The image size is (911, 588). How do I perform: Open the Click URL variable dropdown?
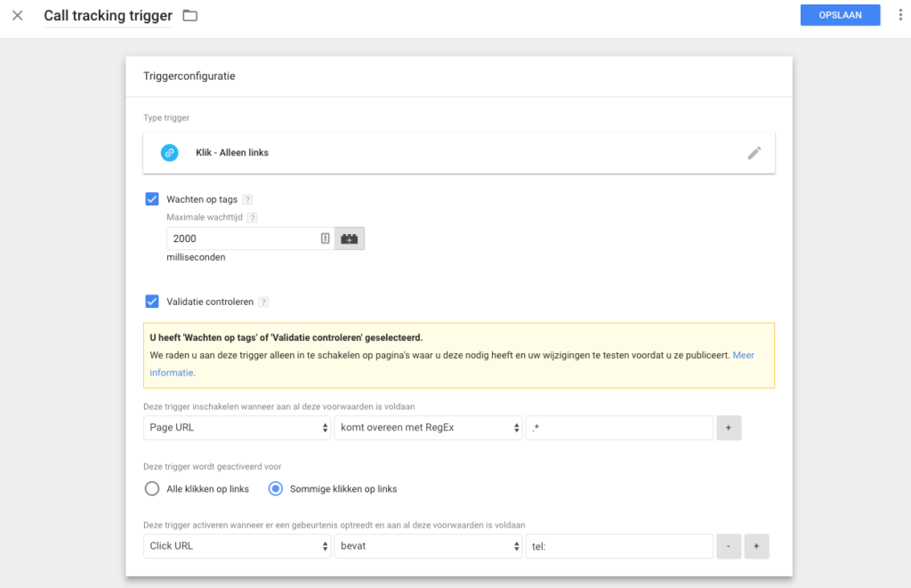pos(237,546)
